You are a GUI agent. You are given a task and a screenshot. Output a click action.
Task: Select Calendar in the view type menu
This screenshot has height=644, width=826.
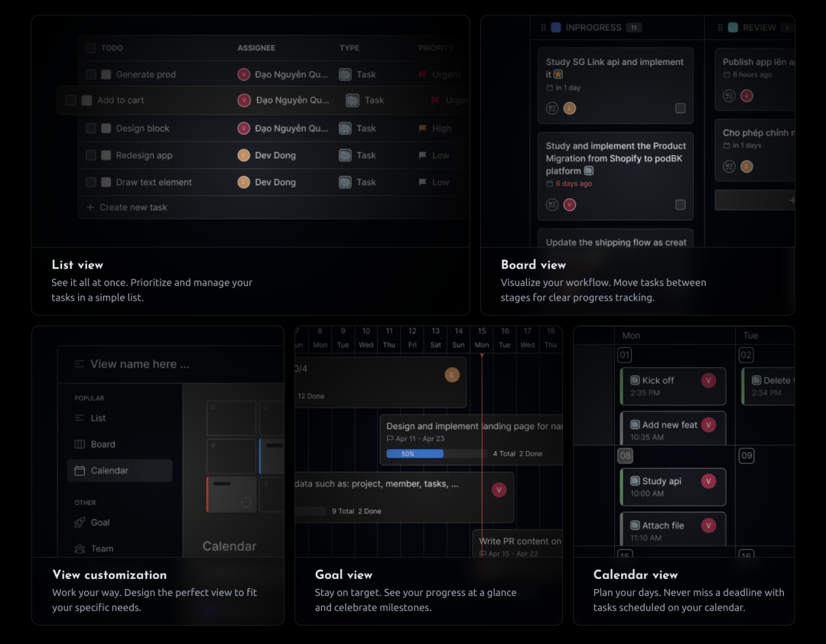click(x=119, y=470)
